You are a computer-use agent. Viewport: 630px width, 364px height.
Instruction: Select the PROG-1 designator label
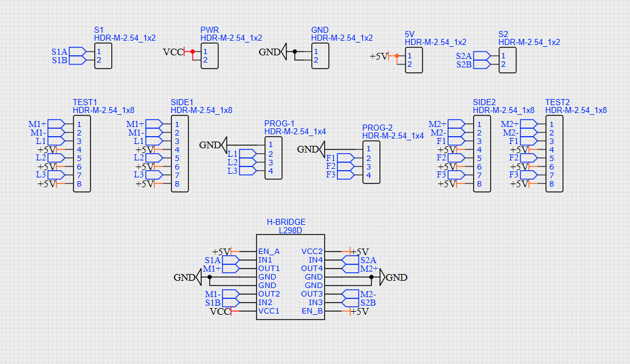tap(279, 123)
